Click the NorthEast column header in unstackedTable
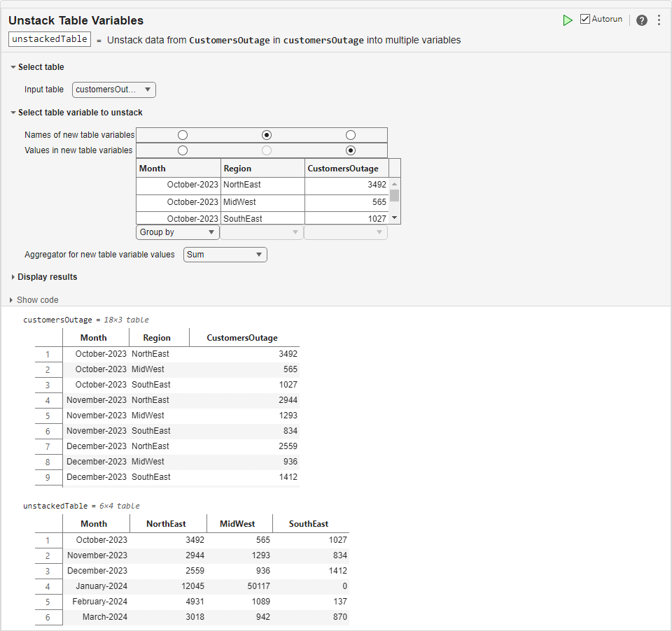The width and height of the screenshot is (672, 631). point(166,524)
